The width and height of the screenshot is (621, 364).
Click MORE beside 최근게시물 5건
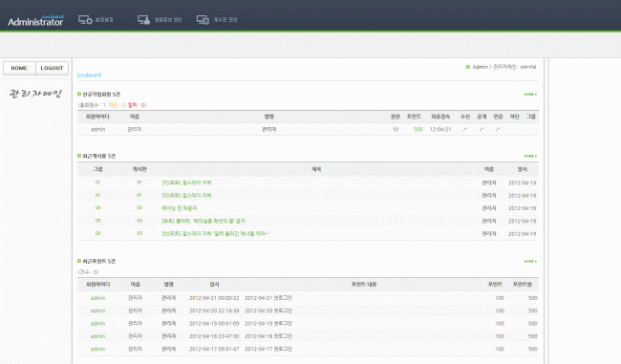[530, 156]
